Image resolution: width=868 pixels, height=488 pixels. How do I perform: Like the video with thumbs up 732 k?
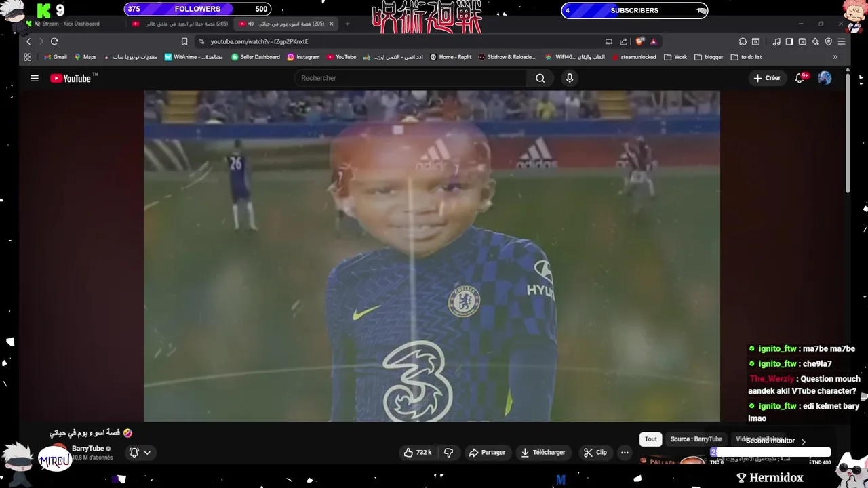tap(418, 453)
